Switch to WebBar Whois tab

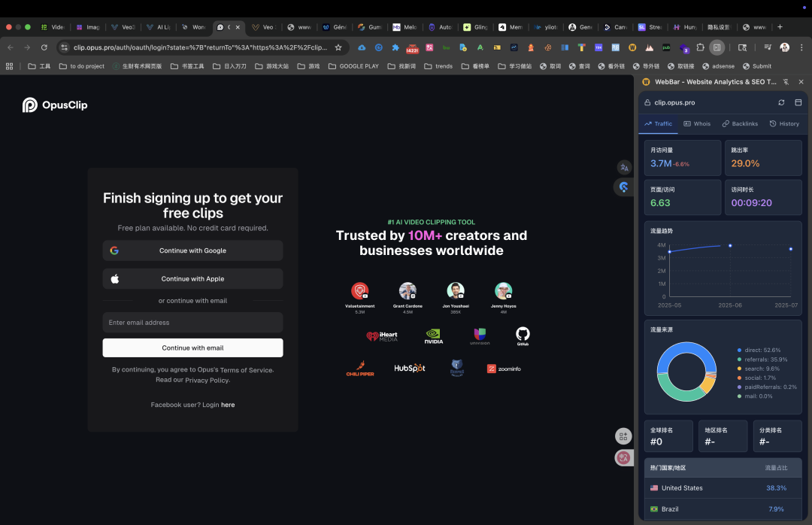(697, 124)
